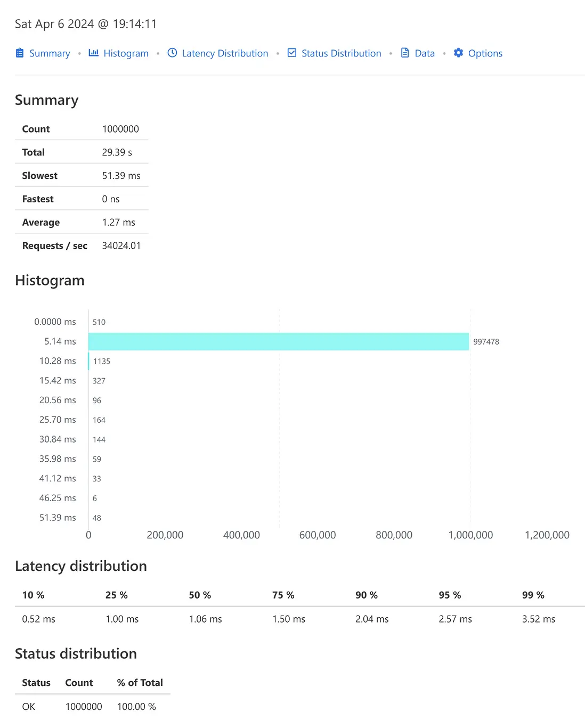The image size is (585, 728).
Task: Click the 997478 histogram bar value label
Action: coord(486,342)
